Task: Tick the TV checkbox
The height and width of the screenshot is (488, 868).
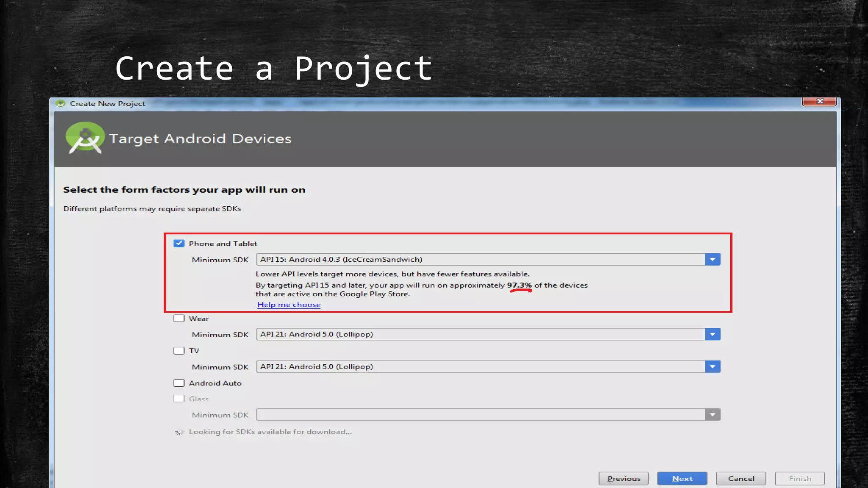Action: tap(179, 350)
